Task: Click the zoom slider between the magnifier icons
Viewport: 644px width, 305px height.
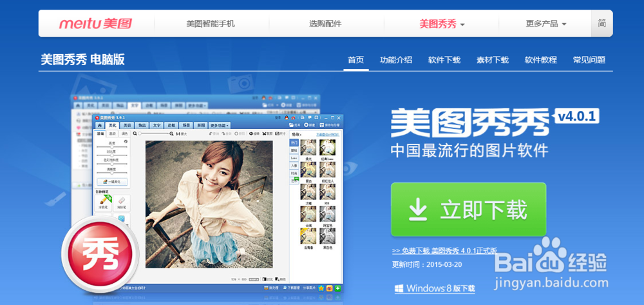Action: [154, 133]
